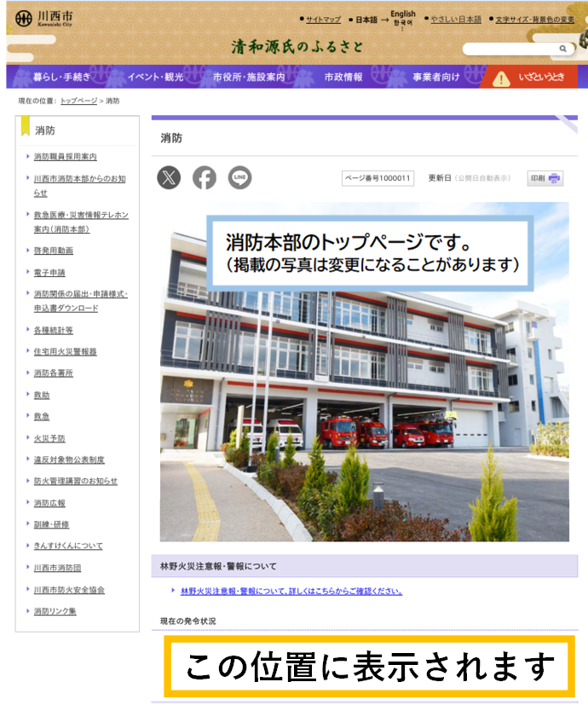Open 救助 sidebar link
Image resolution: width=588 pixels, height=711 pixels.
pos(42,395)
